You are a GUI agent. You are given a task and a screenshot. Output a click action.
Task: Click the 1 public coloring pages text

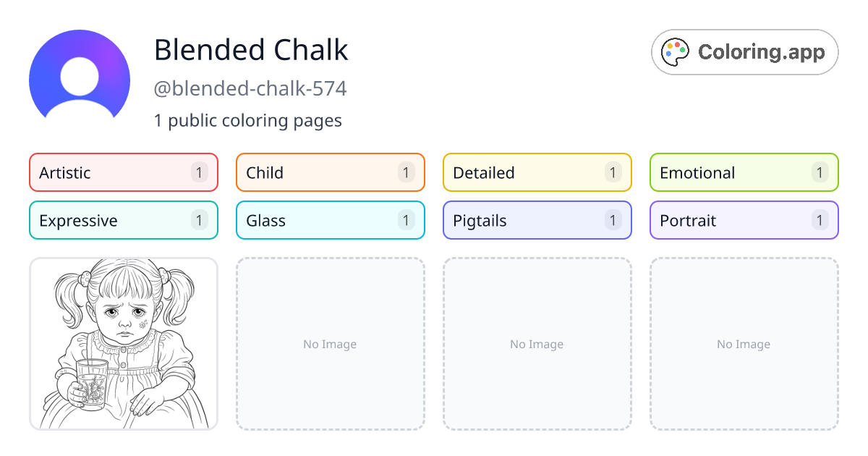click(248, 121)
